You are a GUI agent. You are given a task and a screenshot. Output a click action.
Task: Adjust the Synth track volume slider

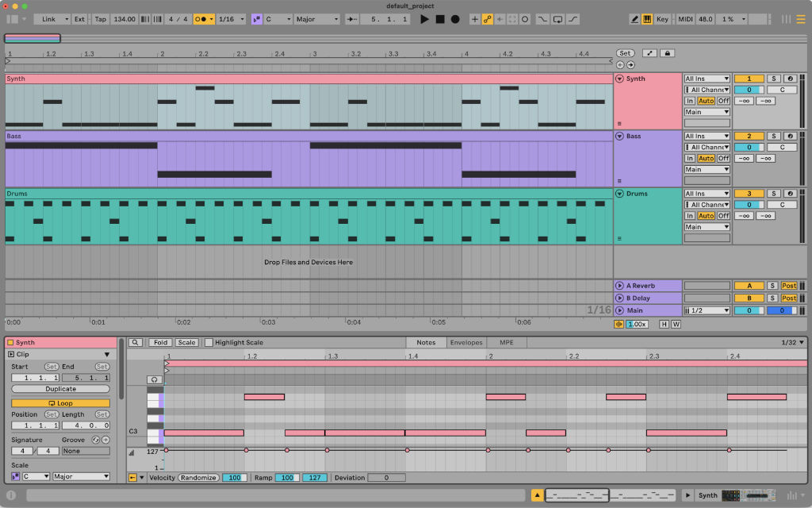pyautogui.click(x=749, y=90)
